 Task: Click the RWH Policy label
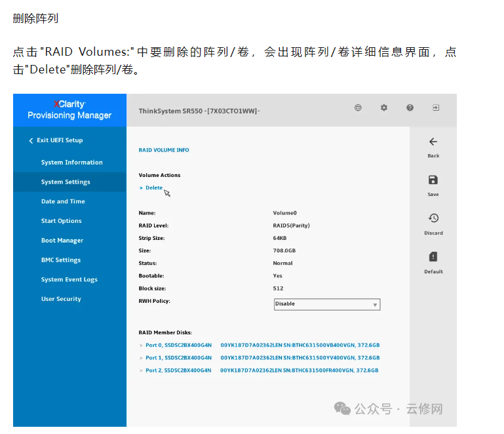(x=154, y=301)
